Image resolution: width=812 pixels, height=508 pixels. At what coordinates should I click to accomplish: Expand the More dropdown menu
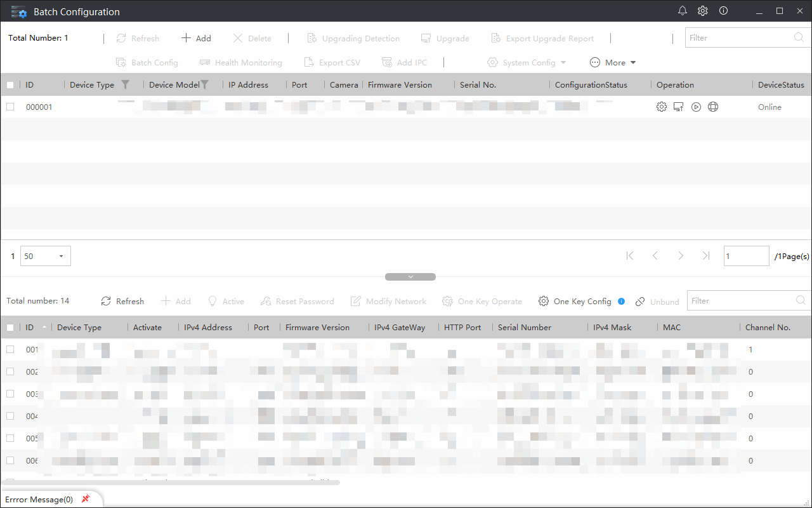(x=613, y=63)
